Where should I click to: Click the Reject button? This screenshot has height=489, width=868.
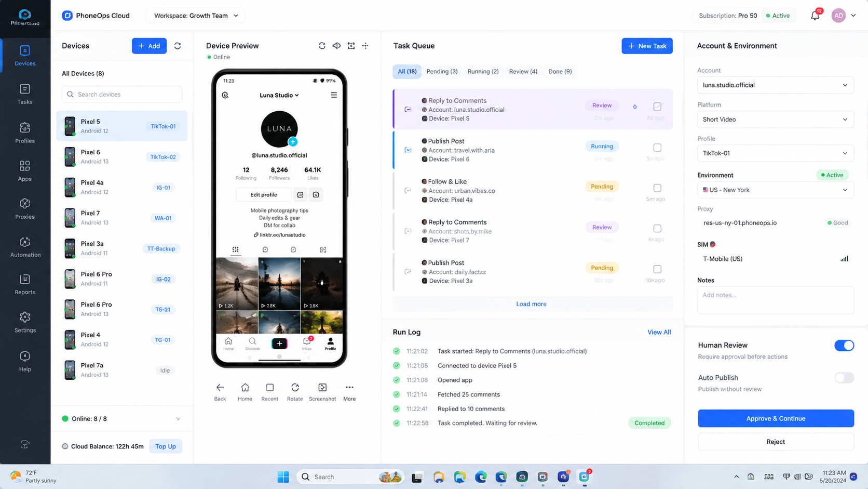776,442
